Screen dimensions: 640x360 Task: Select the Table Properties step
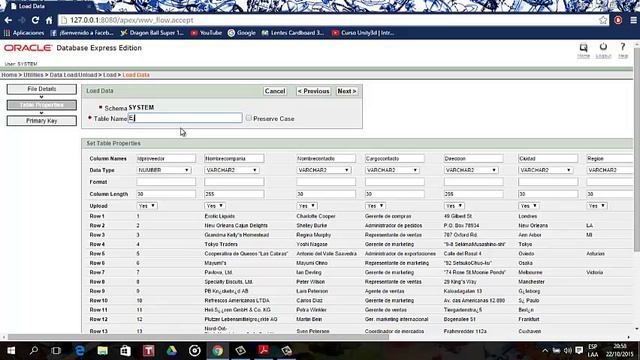tap(42, 105)
